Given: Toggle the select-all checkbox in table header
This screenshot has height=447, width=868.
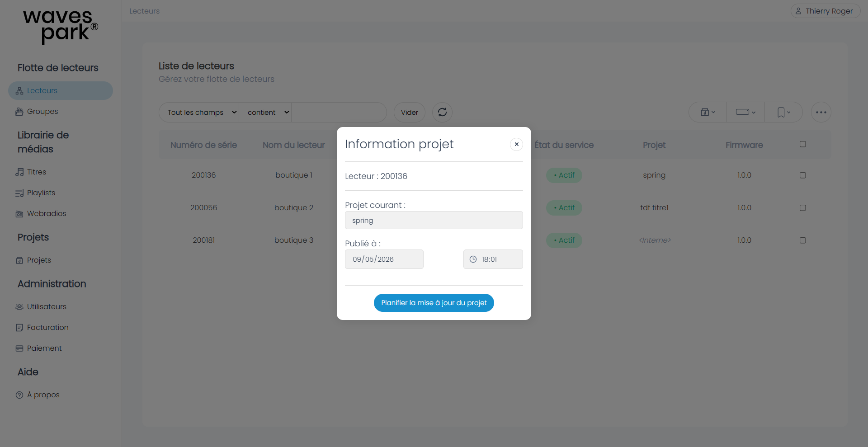Looking at the screenshot, I should tap(802, 144).
